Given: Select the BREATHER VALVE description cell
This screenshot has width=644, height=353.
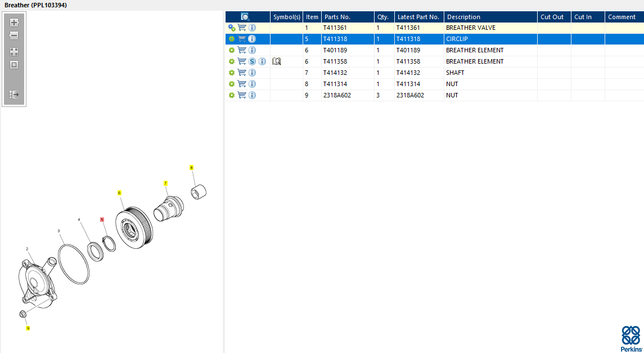Looking at the screenshot, I should tap(491, 28).
